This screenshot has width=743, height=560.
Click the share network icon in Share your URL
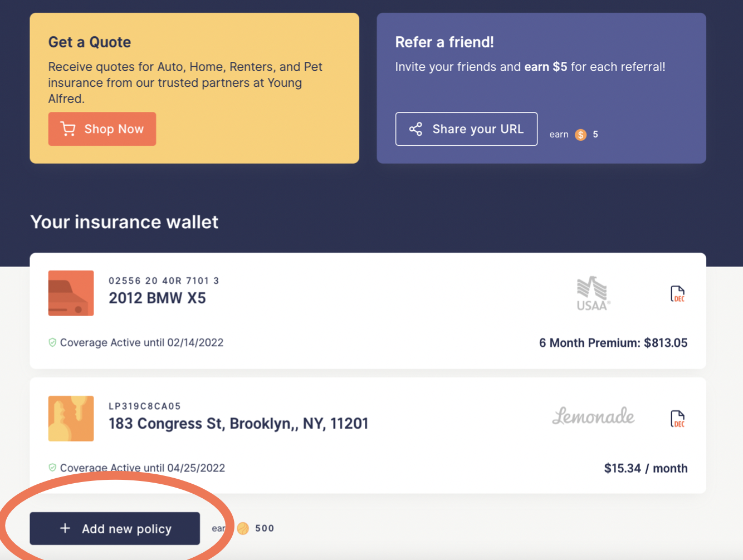pos(416,129)
